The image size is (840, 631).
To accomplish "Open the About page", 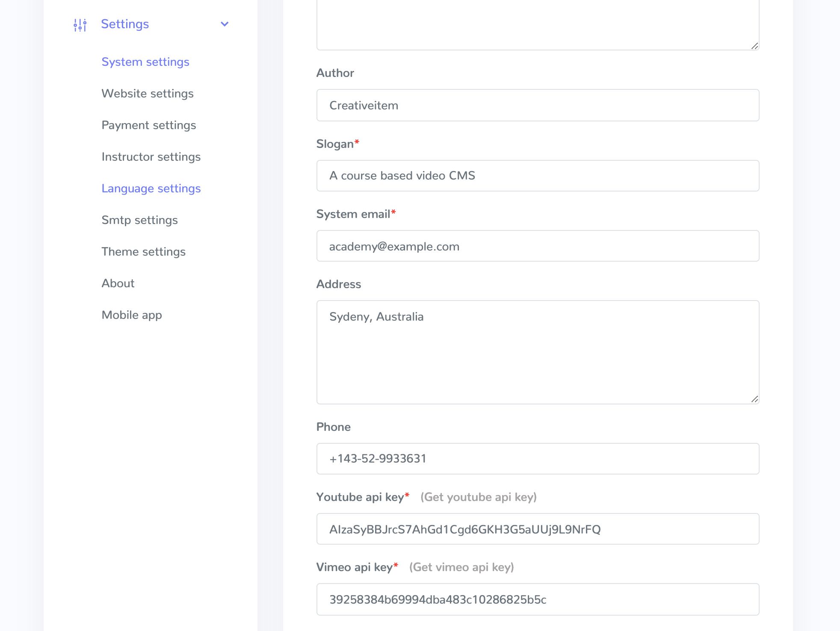I will tap(118, 283).
